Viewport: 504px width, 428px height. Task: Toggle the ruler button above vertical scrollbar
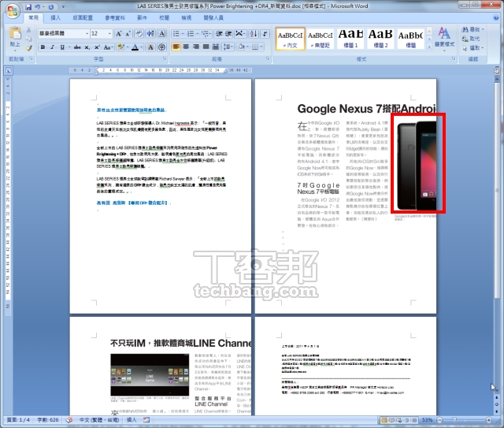pyautogui.click(x=497, y=70)
